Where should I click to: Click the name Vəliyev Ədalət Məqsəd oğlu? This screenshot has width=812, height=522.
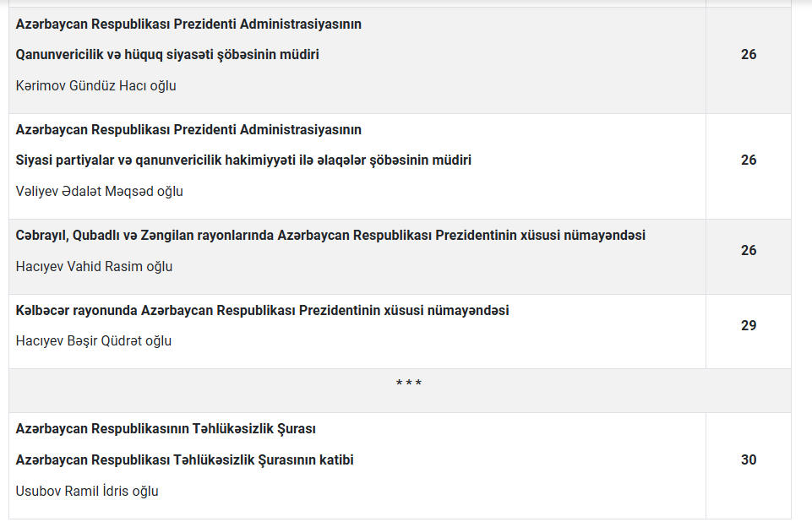(99, 191)
